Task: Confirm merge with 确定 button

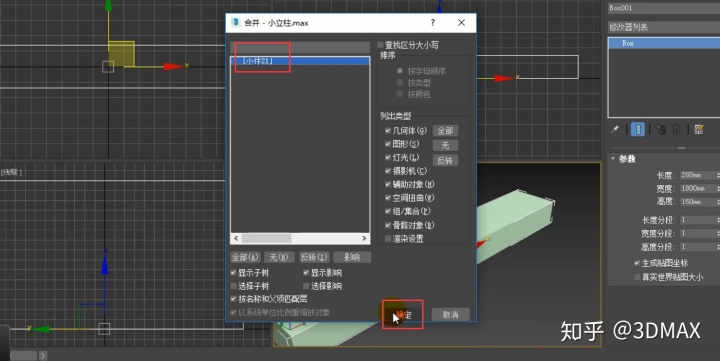Action: coord(404,315)
